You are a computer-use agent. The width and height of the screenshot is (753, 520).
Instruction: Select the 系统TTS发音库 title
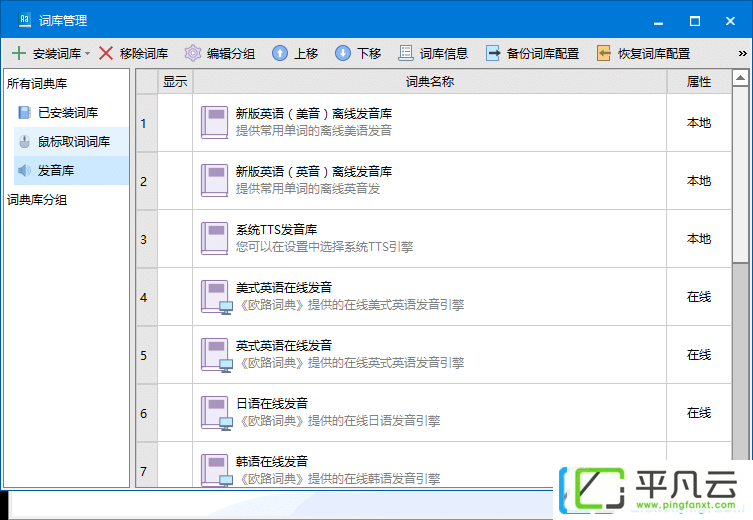[276, 230]
